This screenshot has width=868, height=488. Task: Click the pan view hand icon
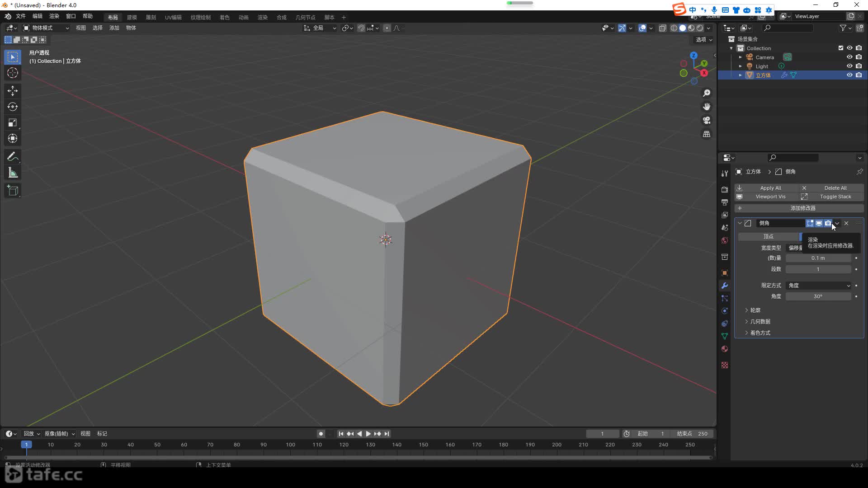(x=707, y=107)
